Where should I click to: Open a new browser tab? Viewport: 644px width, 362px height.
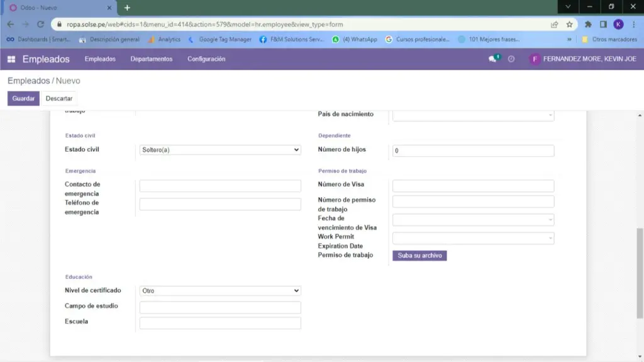click(x=127, y=8)
